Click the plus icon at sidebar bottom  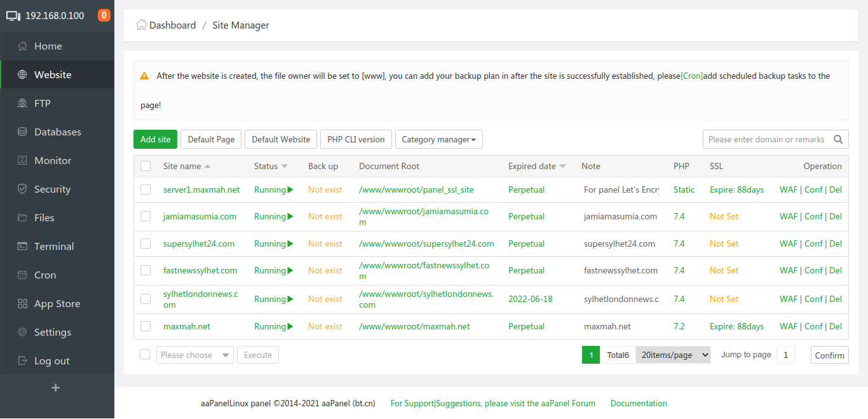(56, 388)
